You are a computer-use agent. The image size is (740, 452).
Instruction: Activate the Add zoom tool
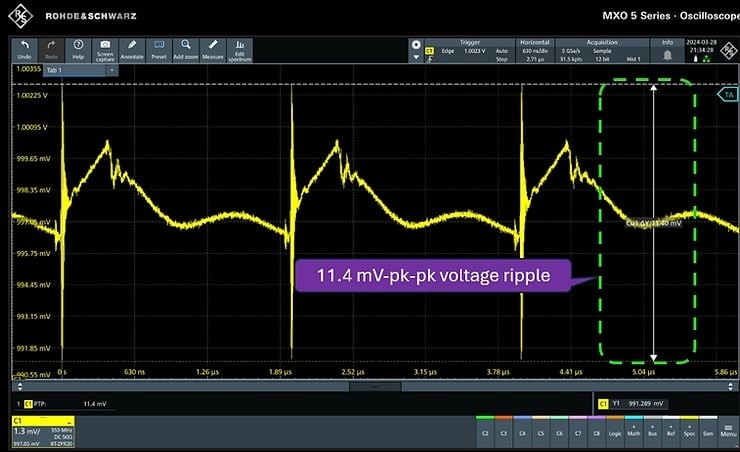click(x=186, y=50)
